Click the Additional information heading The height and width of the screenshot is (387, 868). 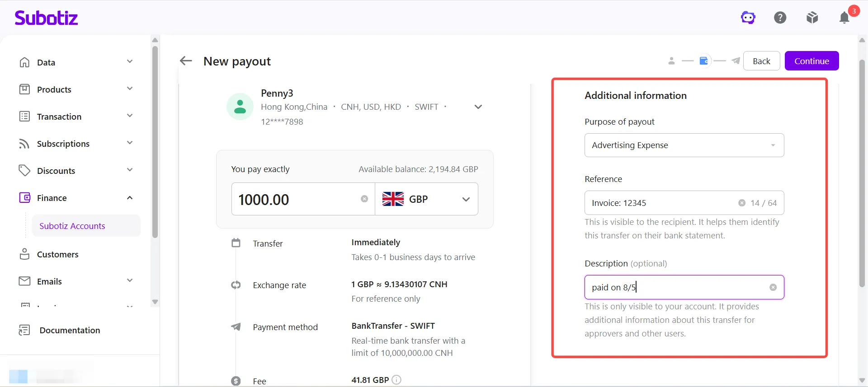click(x=635, y=95)
